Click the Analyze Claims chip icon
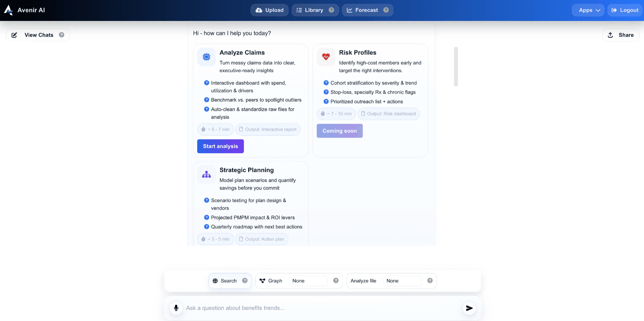Viewport: 644px width, 321px height. pyautogui.click(x=206, y=57)
